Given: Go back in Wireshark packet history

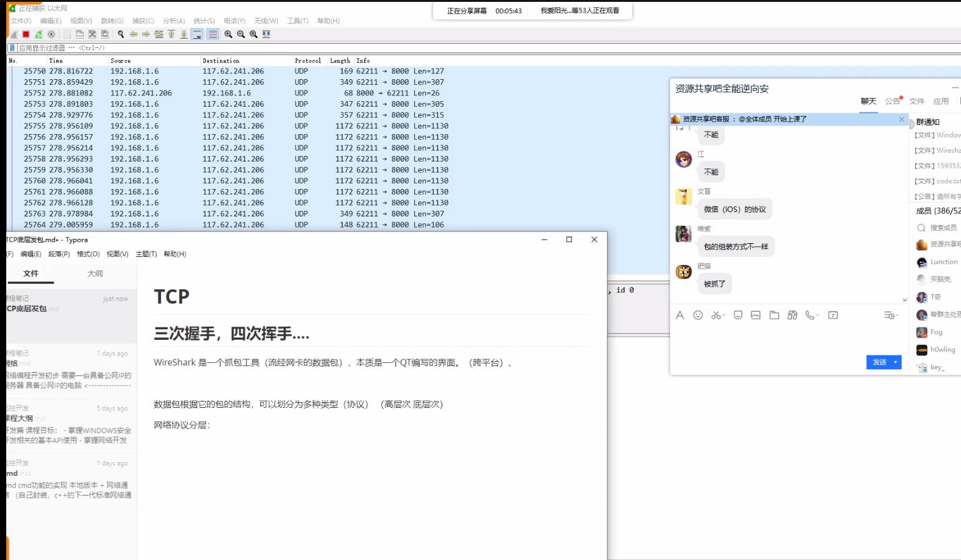Looking at the screenshot, I should pos(133,34).
